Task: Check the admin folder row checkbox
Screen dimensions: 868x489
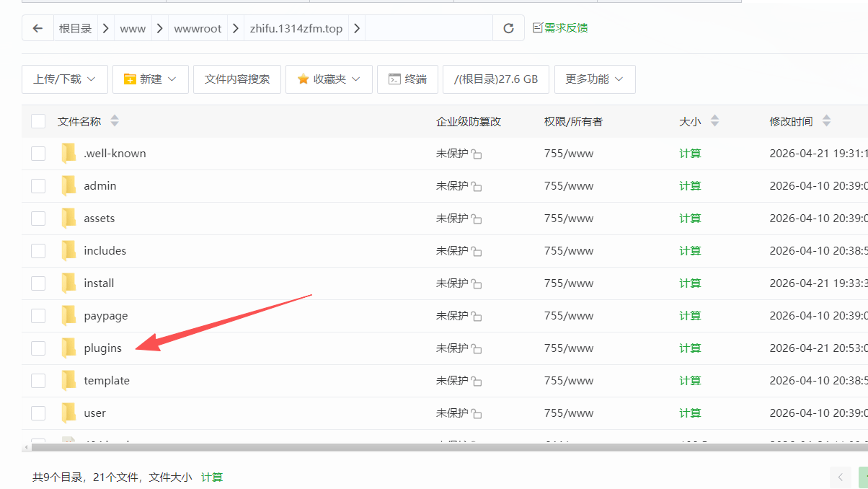Action: click(x=37, y=185)
